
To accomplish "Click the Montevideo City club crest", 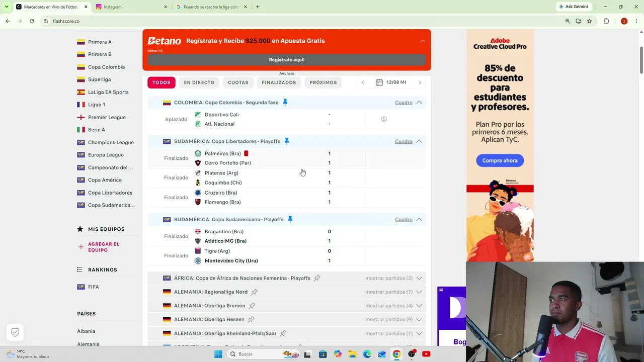I will coord(198,260).
